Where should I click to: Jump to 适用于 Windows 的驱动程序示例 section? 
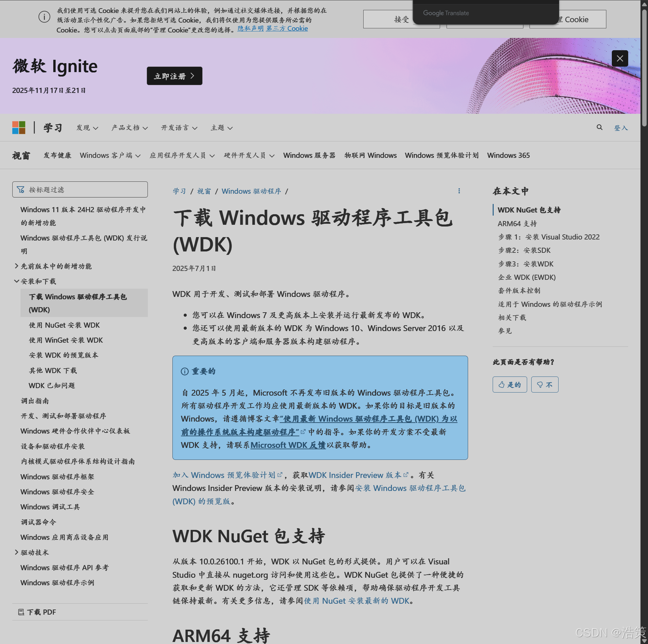(x=550, y=304)
